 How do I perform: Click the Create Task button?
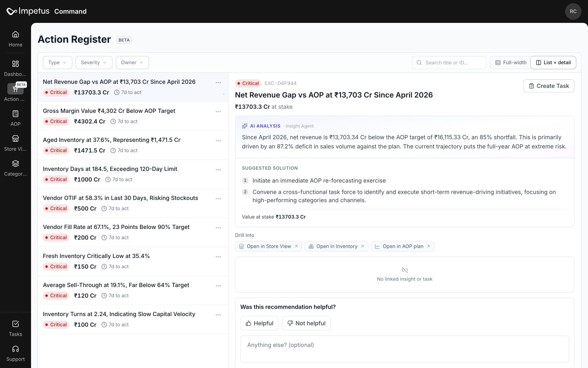coord(548,86)
